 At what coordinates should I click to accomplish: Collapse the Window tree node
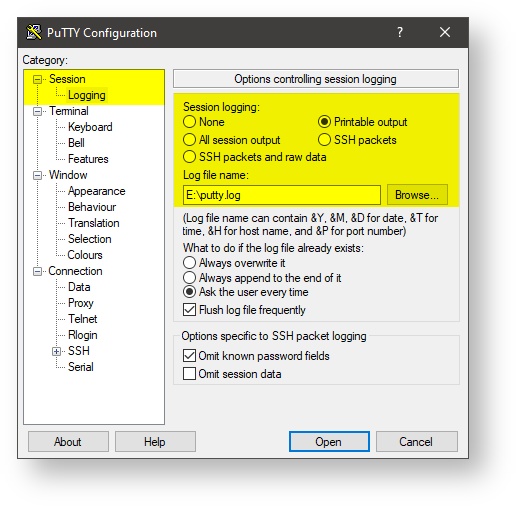point(38,175)
